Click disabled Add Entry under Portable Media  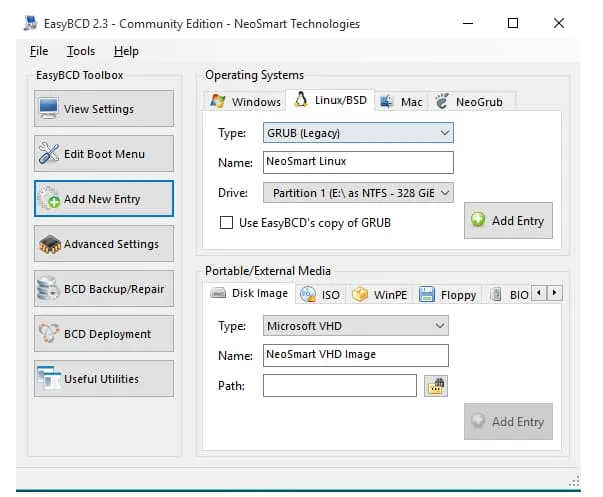coord(508,421)
